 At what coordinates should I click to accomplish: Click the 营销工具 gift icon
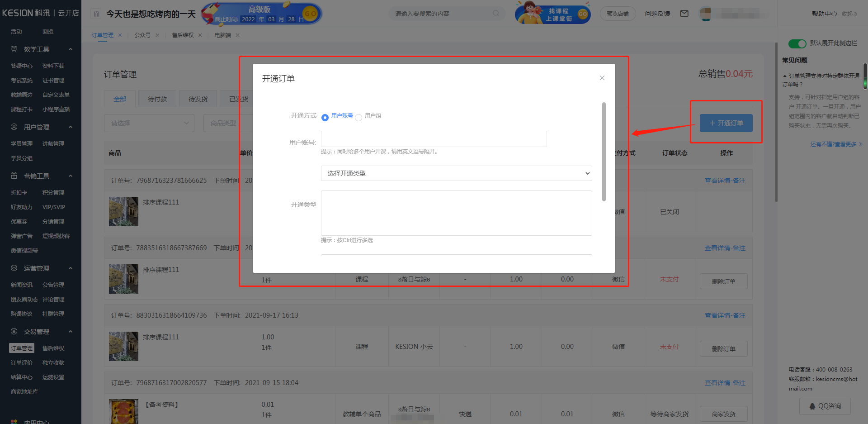click(x=14, y=176)
